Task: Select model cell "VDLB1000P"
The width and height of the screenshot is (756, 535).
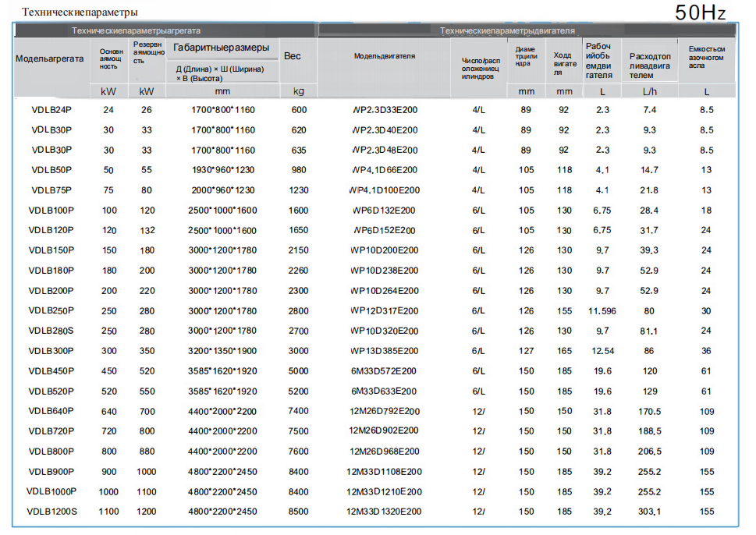Action: coord(51,491)
